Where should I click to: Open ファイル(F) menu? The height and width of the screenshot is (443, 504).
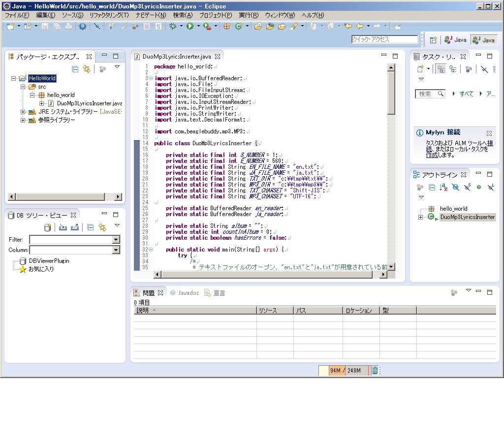pyautogui.click(x=17, y=15)
